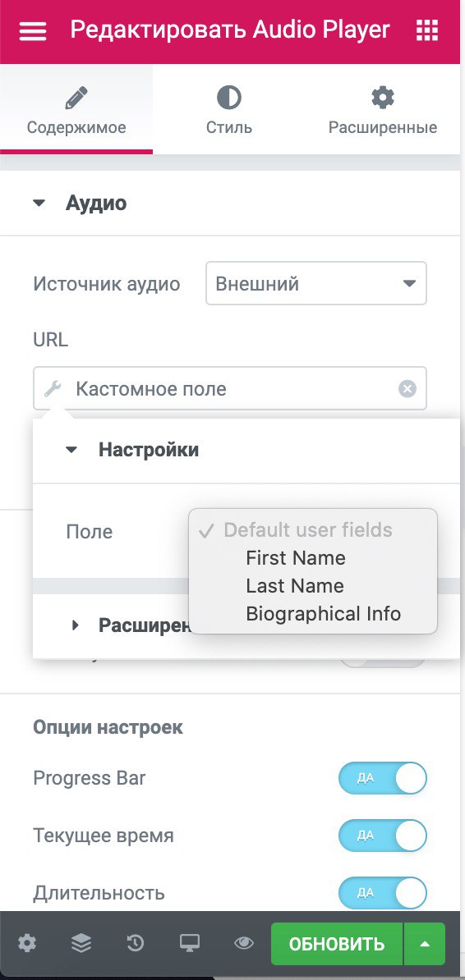Screen dimensions: 465x980
Task: Select Biographical Info from field list
Action: click(x=323, y=614)
